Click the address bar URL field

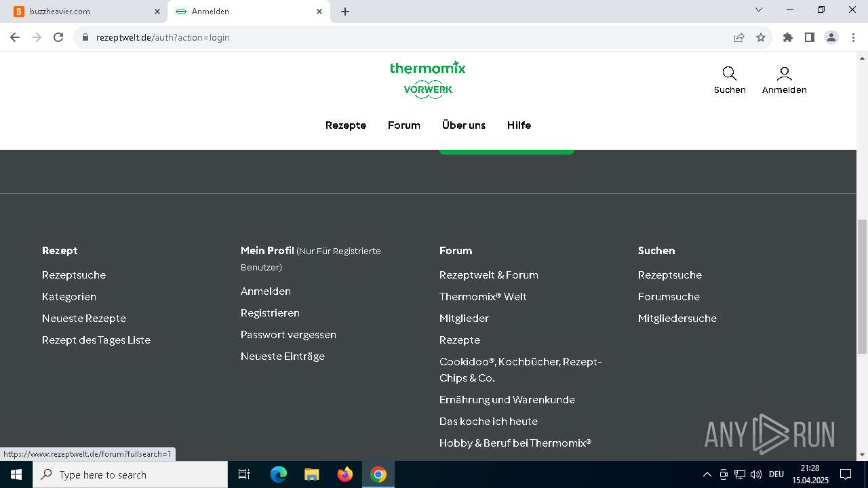click(x=407, y=37)
